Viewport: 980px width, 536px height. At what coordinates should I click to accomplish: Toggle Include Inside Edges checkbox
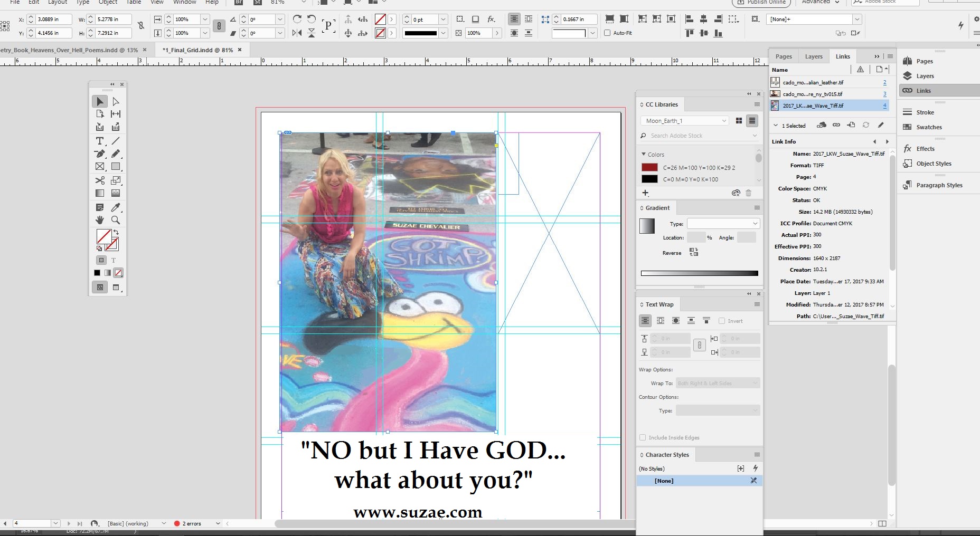(x=643, y=437)
